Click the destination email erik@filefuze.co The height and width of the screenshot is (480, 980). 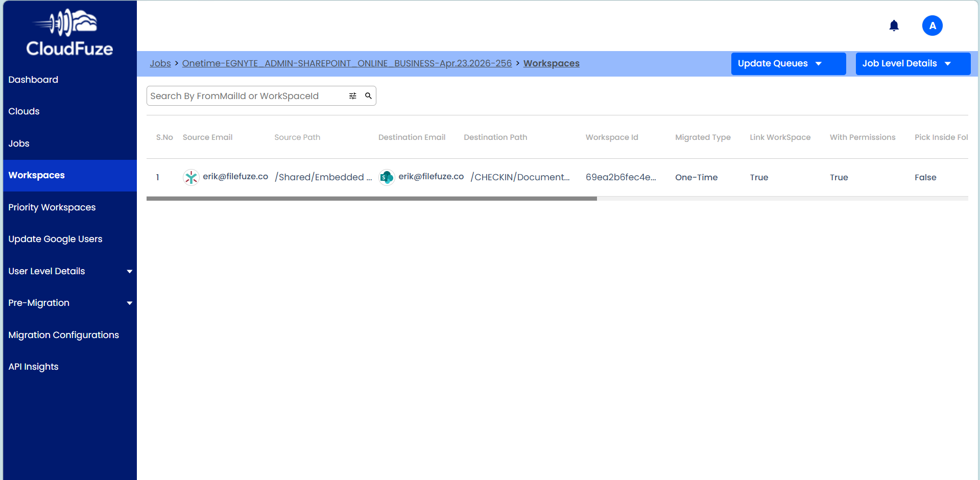coord(431,176)
